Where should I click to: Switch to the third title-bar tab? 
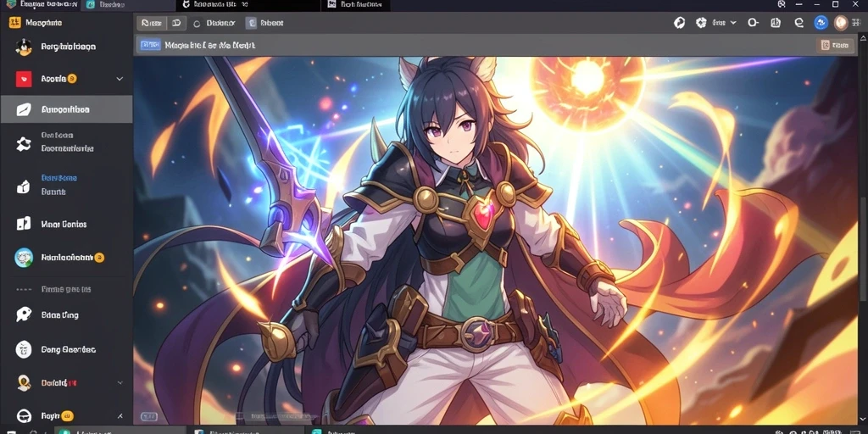click(248, 5)
